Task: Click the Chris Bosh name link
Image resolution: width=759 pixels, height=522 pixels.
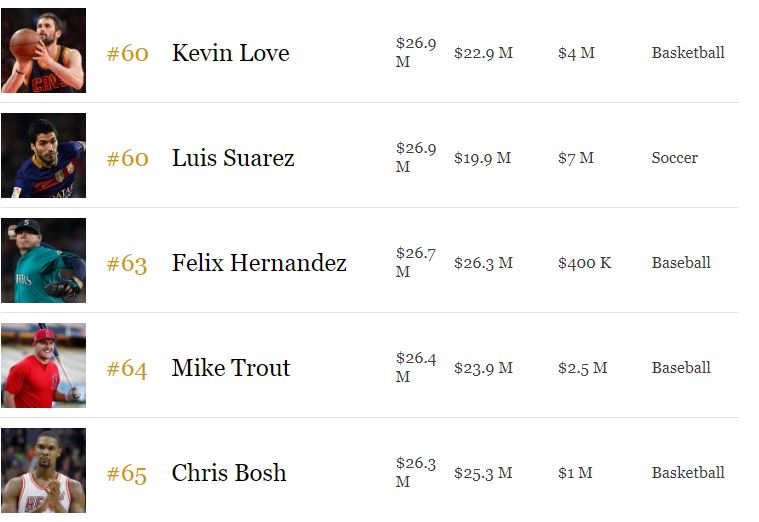Action: (x=229, y=473)
